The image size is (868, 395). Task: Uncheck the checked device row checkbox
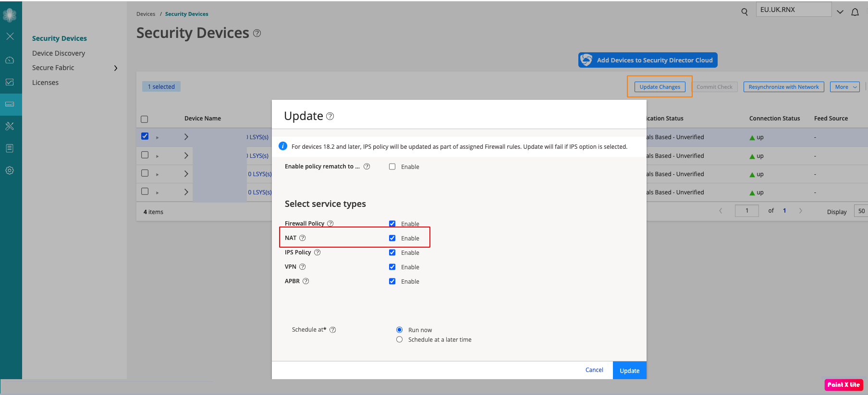145,136
